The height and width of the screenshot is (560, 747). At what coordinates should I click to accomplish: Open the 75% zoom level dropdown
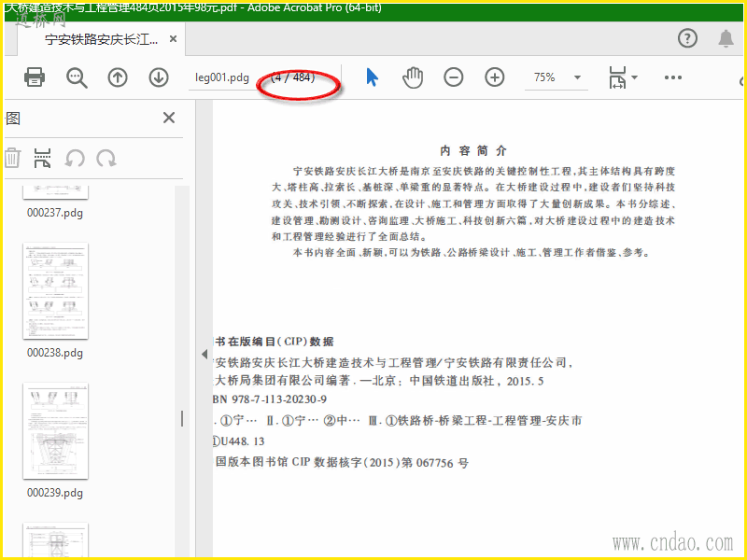[577, 77]
